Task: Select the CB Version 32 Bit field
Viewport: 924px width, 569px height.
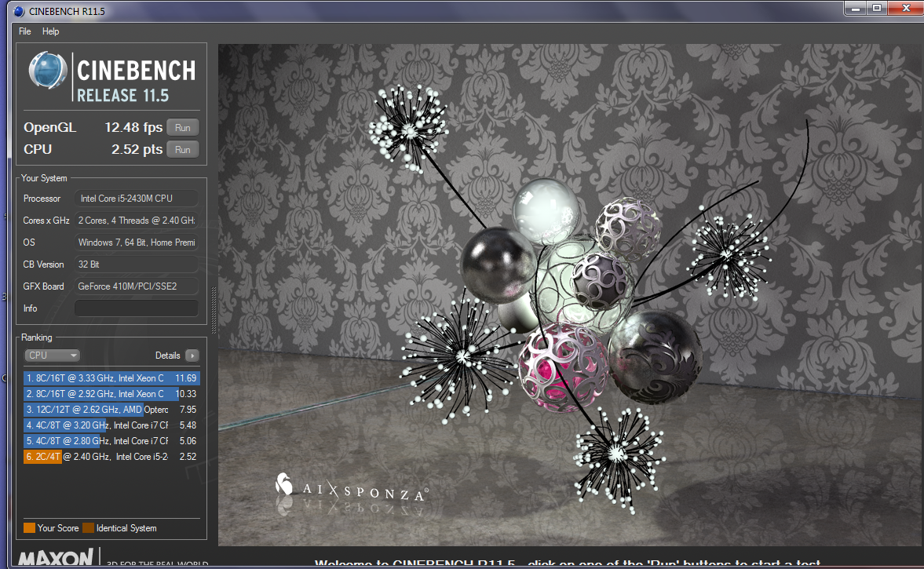Action: 136,264
